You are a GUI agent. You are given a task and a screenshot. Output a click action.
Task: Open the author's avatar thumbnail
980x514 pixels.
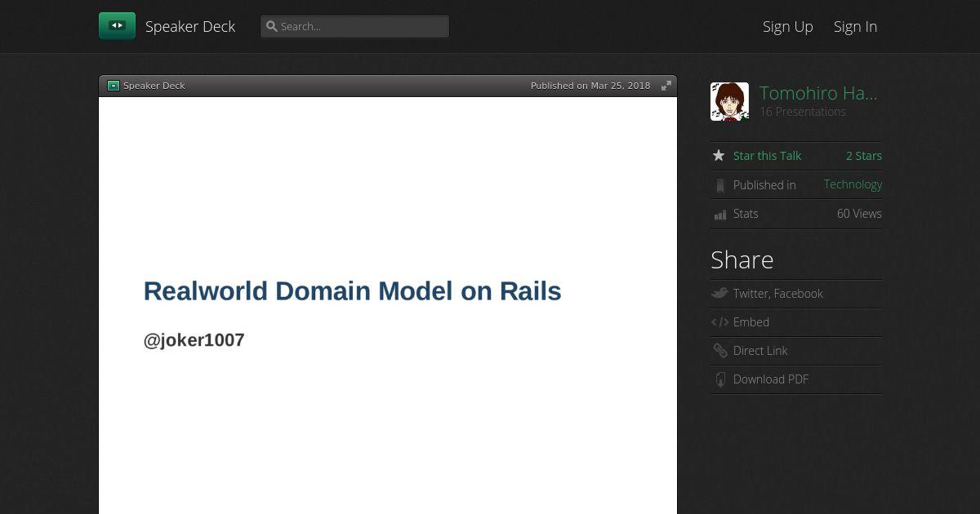[x=729, y=102]
